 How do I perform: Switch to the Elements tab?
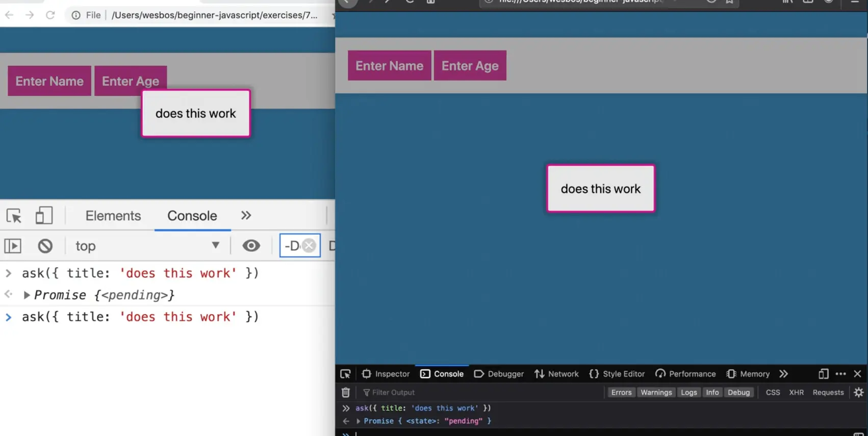[x=113, y=216]
